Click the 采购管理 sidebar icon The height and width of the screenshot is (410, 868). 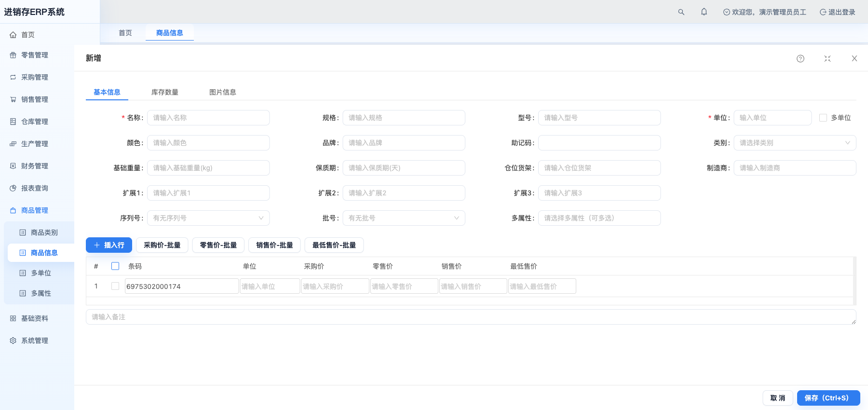tap(13, 77)
